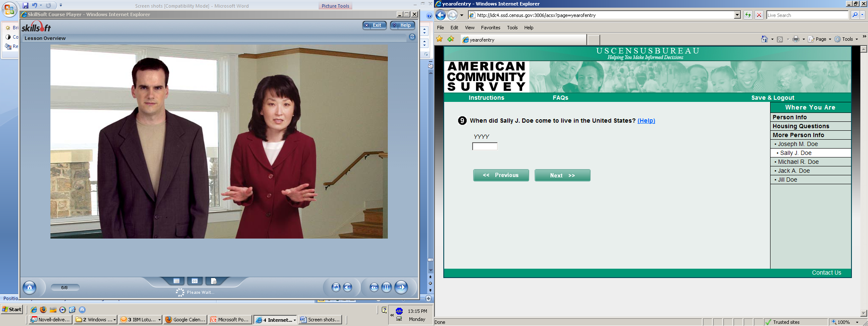Click the Office button in Microsoft Word
Screen dimensions: 868x326
tap(9, 9)
